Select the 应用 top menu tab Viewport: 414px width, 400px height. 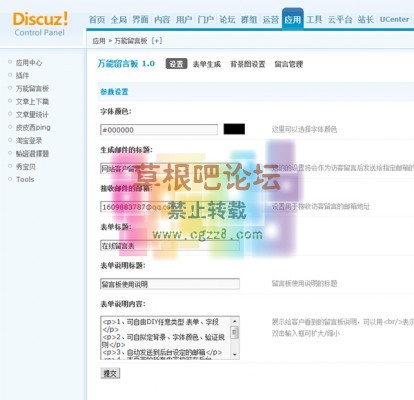pos(292,19)
